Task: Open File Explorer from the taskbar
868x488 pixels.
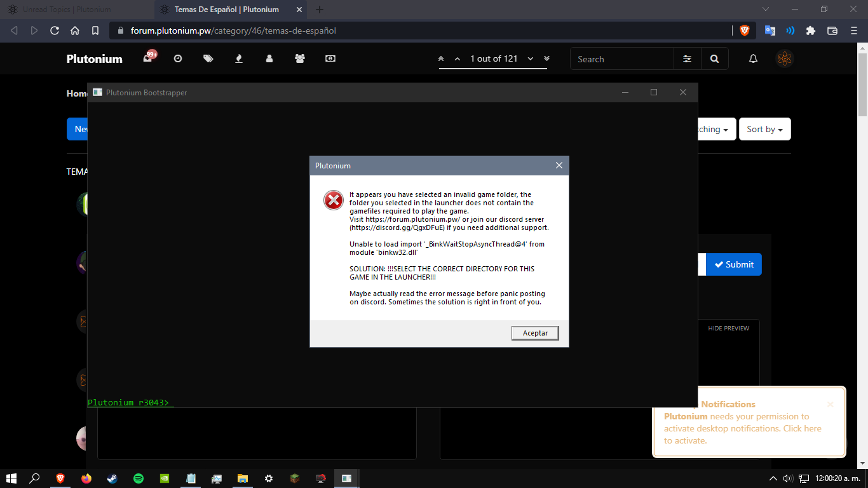Action: click(x=243, y=478)
